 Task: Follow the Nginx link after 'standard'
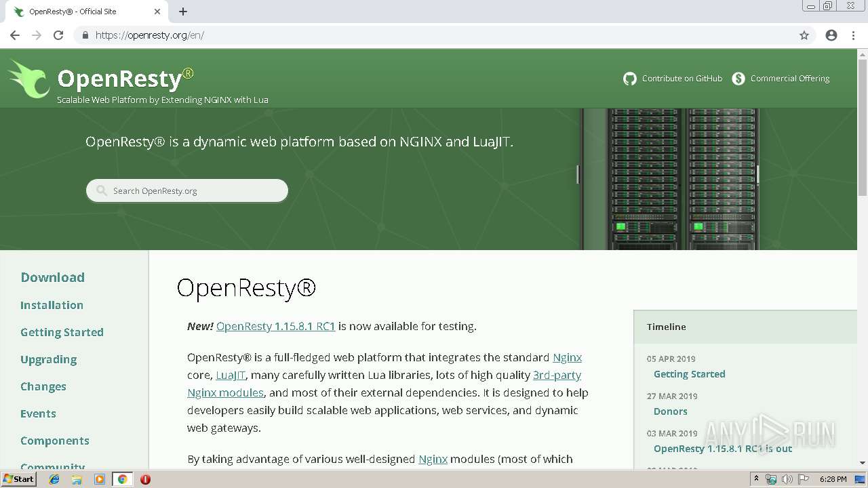567,357
